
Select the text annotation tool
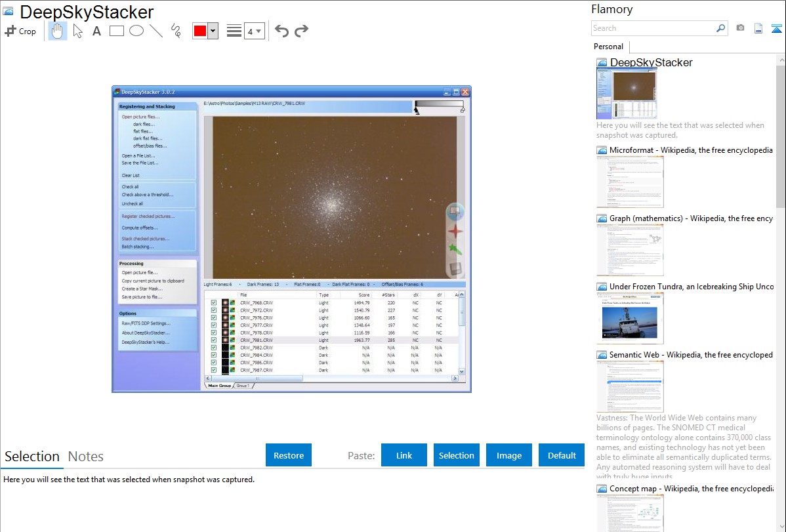[96, 31]
